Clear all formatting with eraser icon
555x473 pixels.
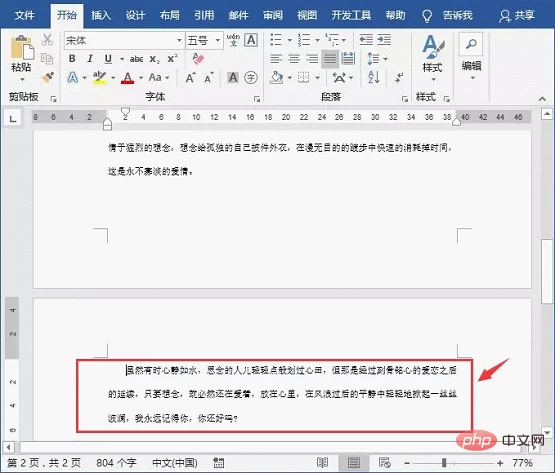coord(198,58)
